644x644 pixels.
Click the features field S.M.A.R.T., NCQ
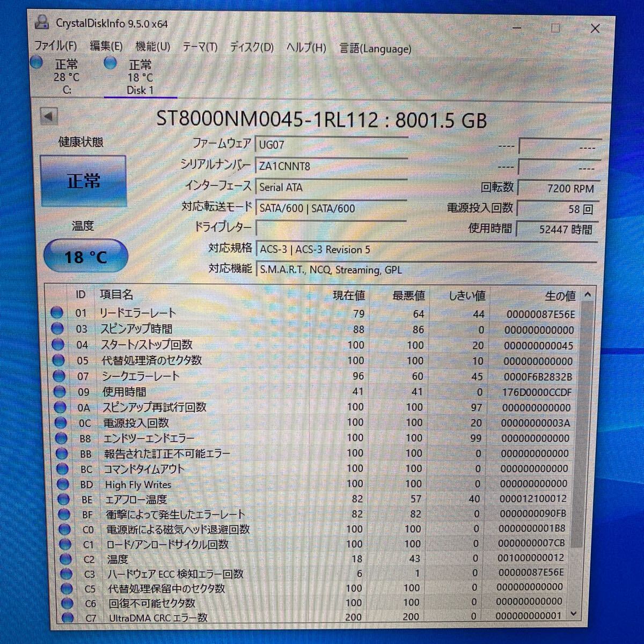click(x=427, y=269)
